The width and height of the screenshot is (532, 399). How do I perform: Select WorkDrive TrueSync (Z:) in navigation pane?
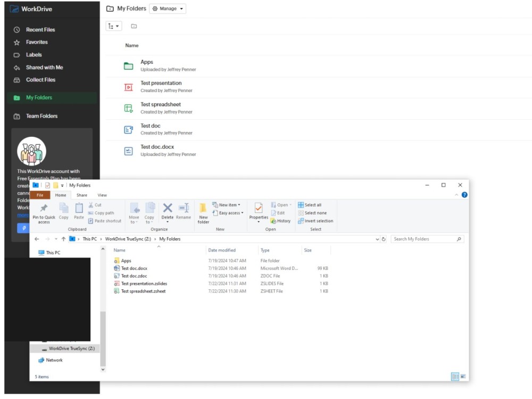[x=72, y=349]
